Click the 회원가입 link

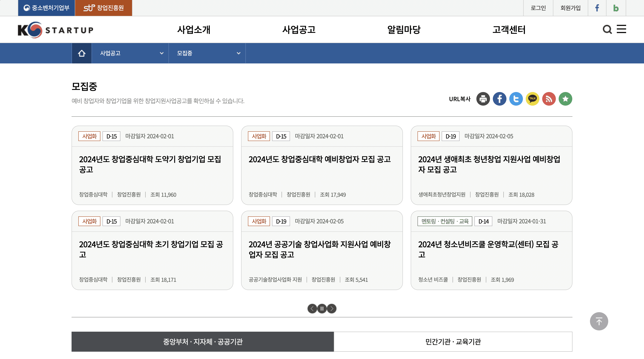(570, 8)
